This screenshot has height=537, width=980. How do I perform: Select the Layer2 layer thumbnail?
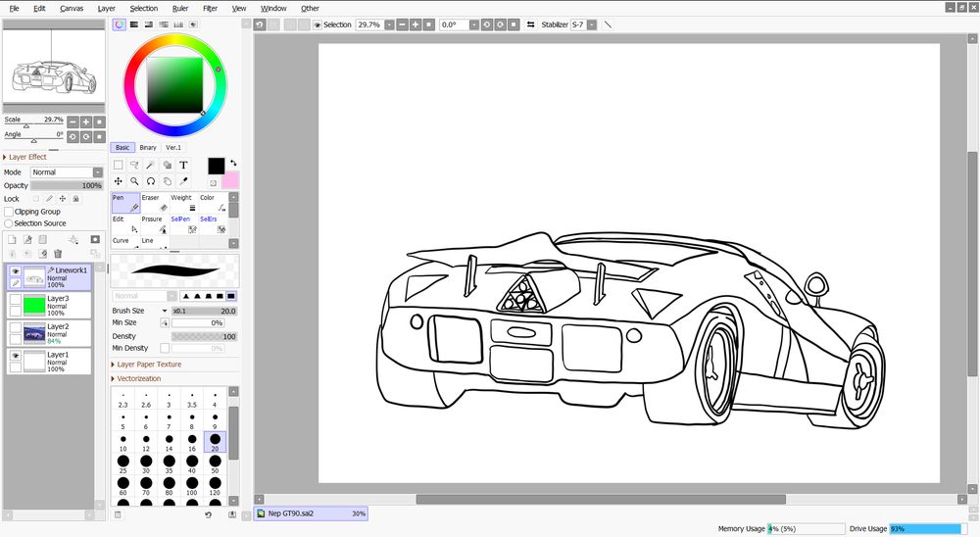(x=35, y=333)
